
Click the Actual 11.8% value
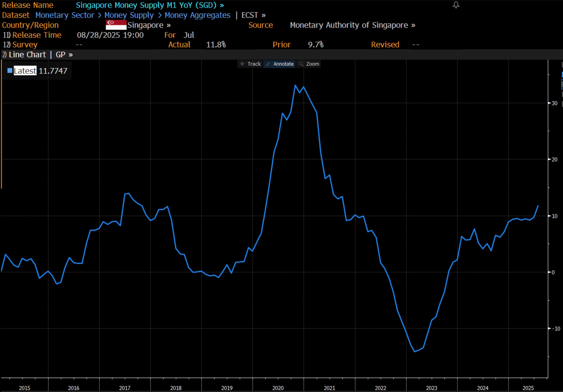click(x=216, y=45)
